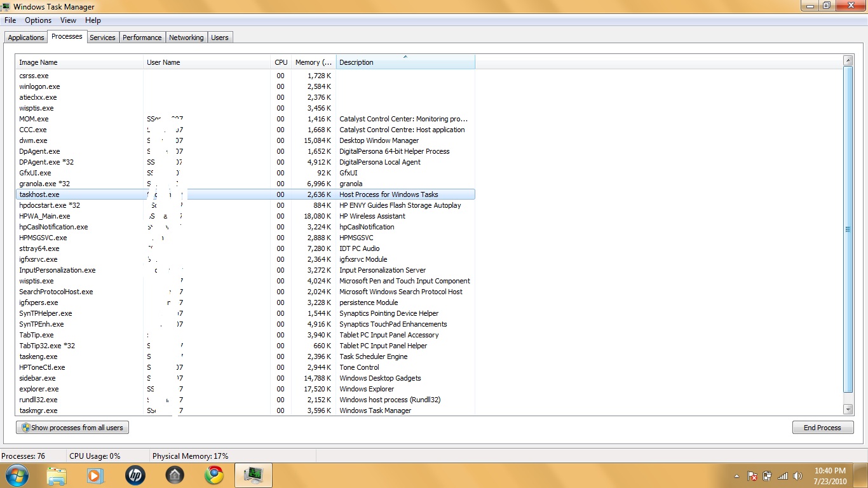Switch to the Performance tab
The height and width of the screenshot is (488, 868).
pos(142,37)
